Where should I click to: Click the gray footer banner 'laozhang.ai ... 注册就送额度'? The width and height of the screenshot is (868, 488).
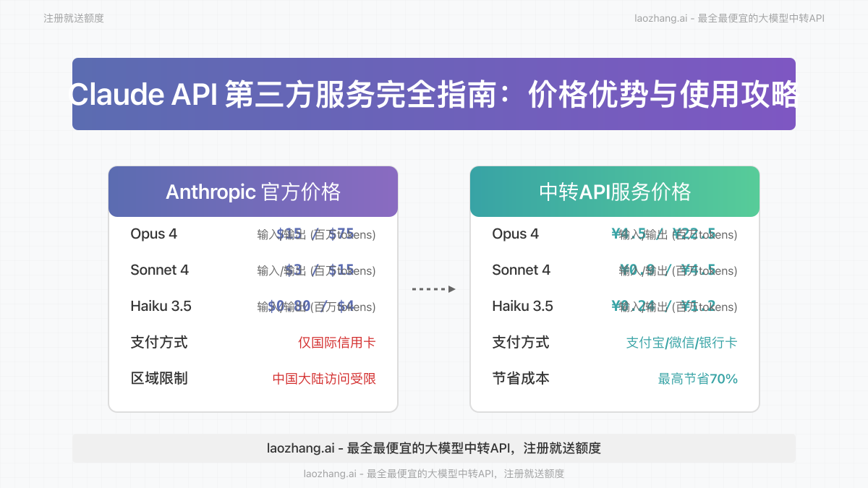point(434,448)
